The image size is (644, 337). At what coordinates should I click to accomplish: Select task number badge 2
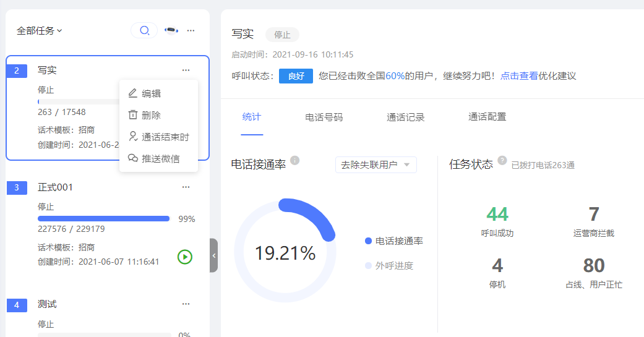pos(17,70)
